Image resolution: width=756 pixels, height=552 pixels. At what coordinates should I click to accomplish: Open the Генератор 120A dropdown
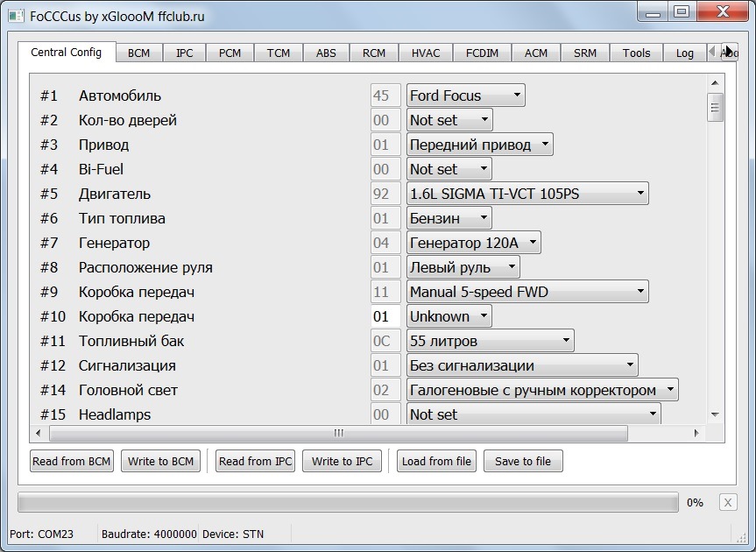(x=473, y=243)
